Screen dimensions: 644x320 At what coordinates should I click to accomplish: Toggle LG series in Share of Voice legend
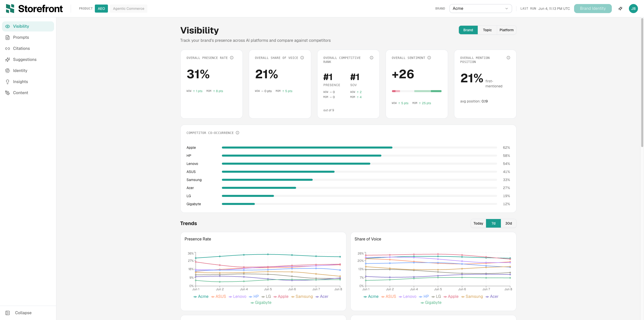(x=436, y=297)
